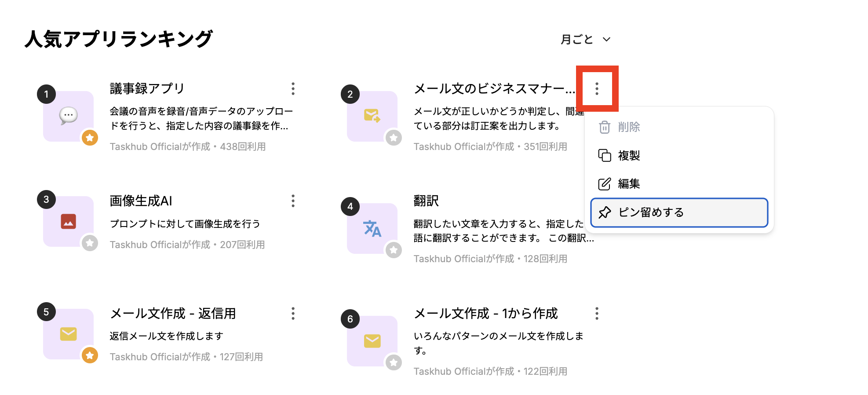868x395 pixels.
Task: Open the 翻訳 app title
Action: pos(426,201)
